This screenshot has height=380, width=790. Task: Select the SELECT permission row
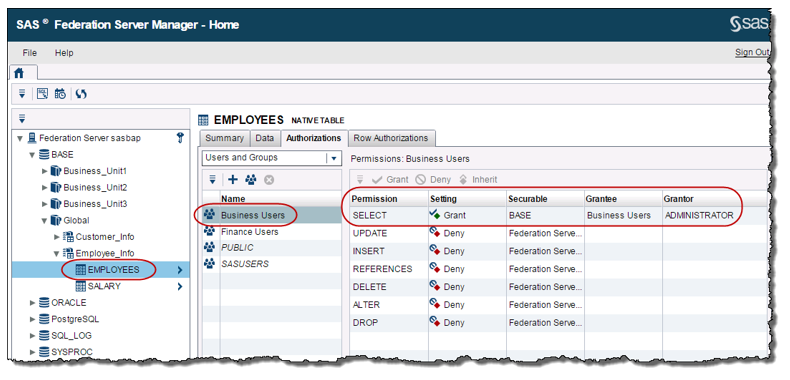559,215
